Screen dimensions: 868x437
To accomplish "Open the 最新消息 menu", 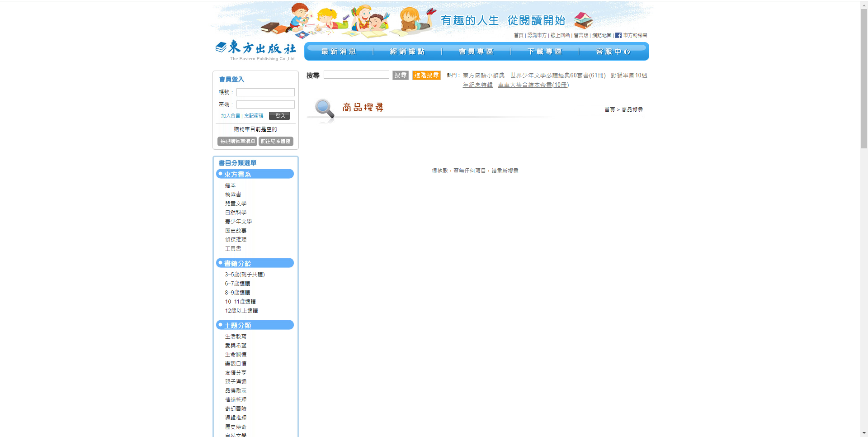I will click(339, 52).
